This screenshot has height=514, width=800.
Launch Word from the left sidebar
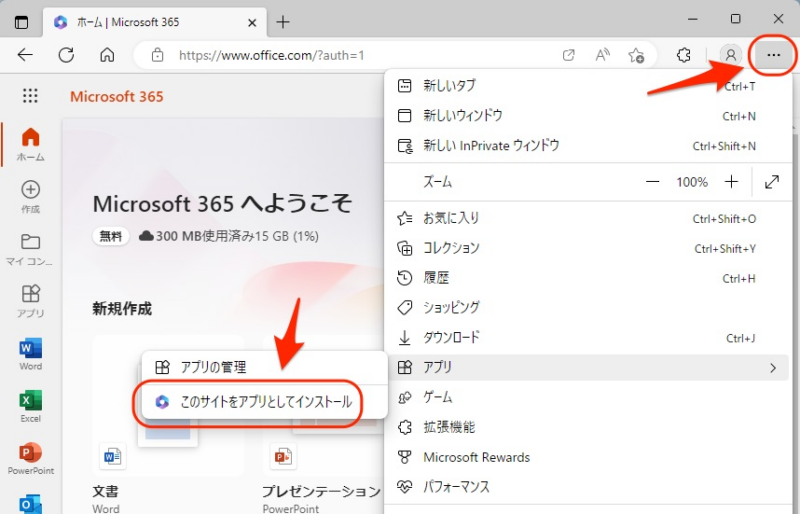click(31, 354)
